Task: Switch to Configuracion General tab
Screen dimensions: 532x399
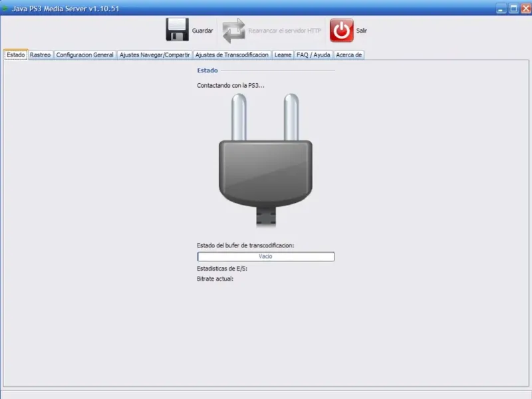Action: click(85, 55)
